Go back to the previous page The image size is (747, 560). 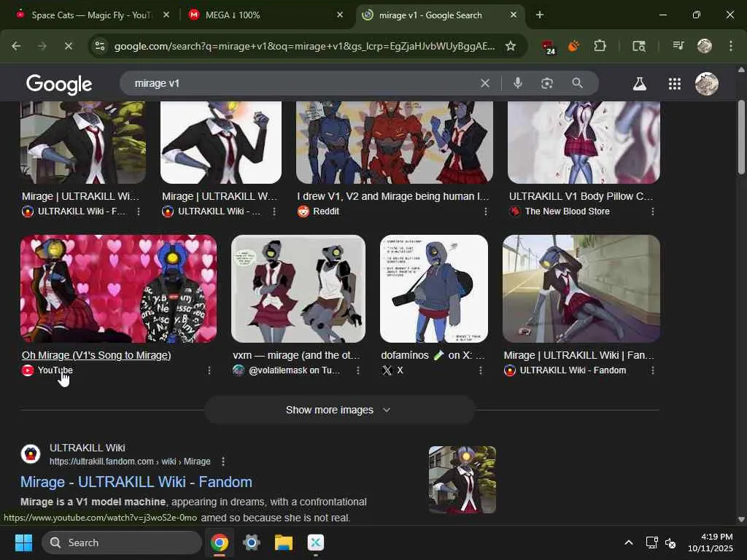point(16,46)
